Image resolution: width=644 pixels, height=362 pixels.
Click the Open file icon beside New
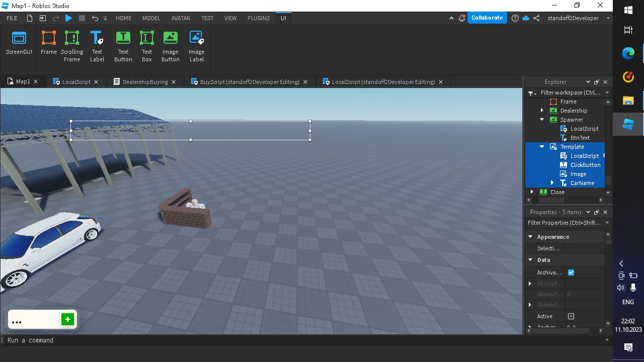pos(42,18)
